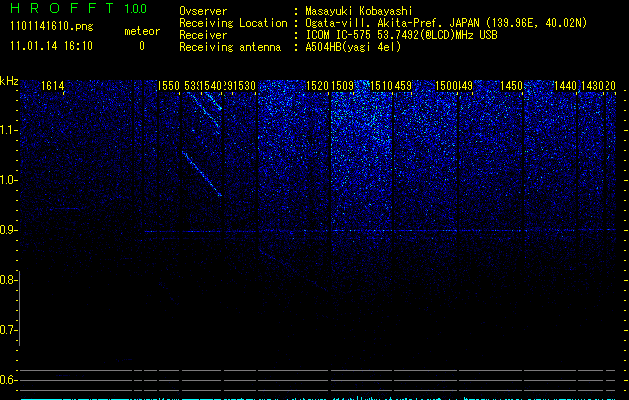Click the 0.8 frequency axis label
This screenshot has width=629, height=400.
coord(8,280)
